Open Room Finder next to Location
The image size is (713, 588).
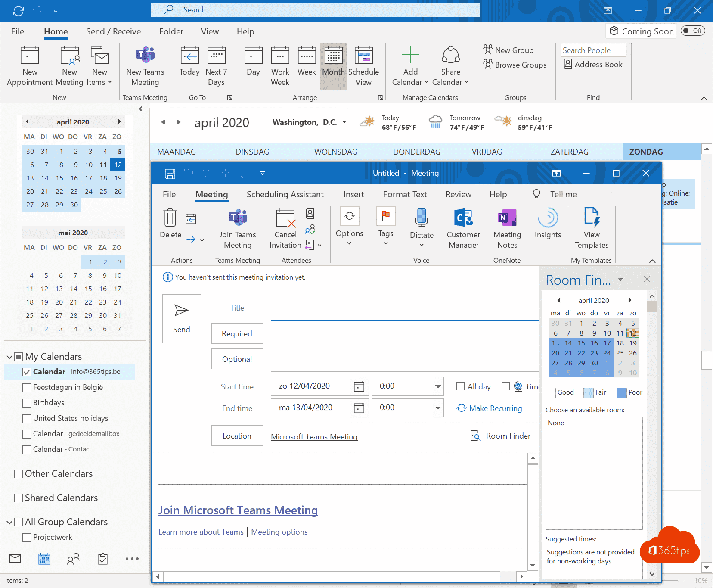tap(501, 436)
